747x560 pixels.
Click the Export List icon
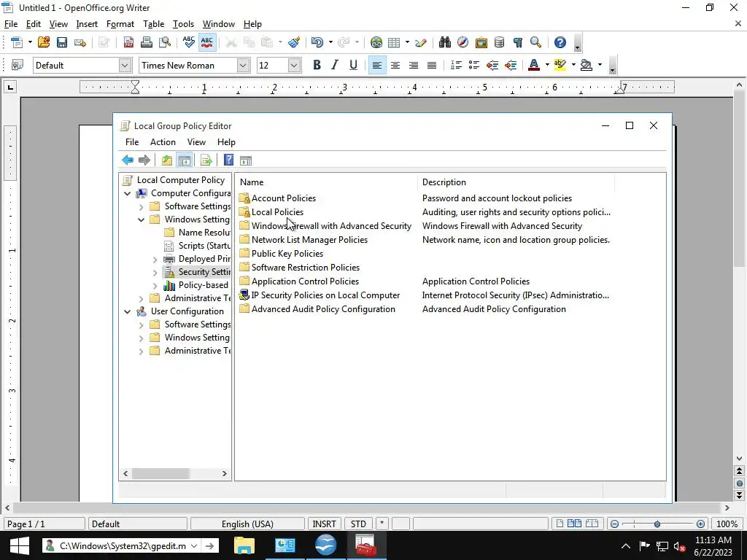pos(206,160)
